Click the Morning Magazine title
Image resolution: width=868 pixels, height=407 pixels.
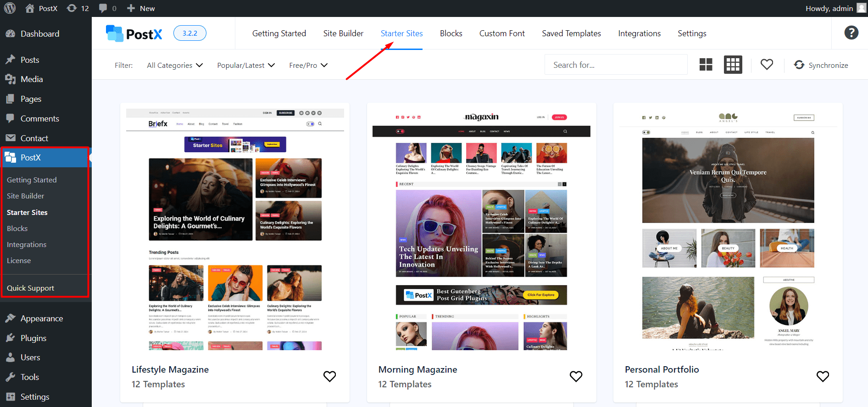click(417, 369)
